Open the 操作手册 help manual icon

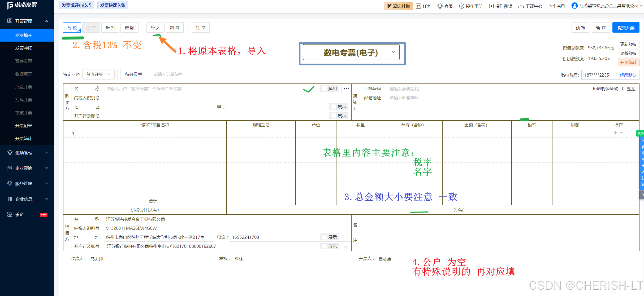(462, 6)
